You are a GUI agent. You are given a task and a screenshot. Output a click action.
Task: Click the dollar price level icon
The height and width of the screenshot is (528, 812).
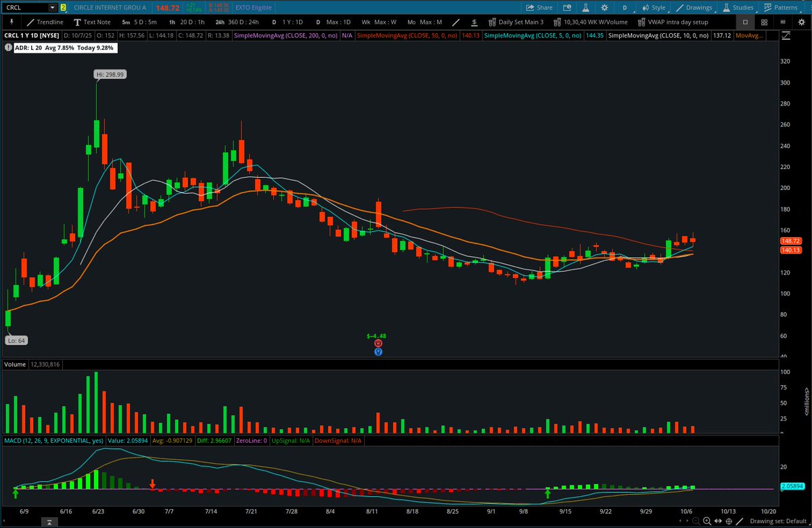pyautogui.click(x=475, y=22)
